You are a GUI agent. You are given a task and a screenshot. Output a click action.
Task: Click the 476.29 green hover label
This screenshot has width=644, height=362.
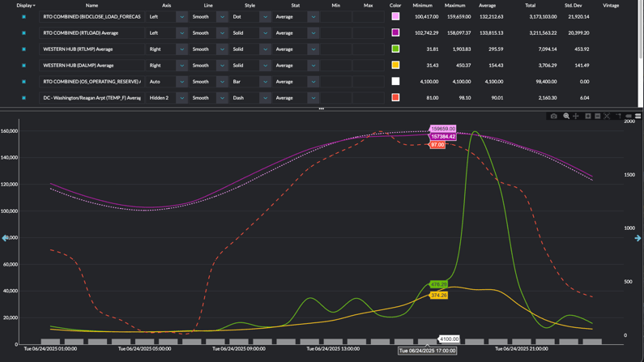point(438,284)
